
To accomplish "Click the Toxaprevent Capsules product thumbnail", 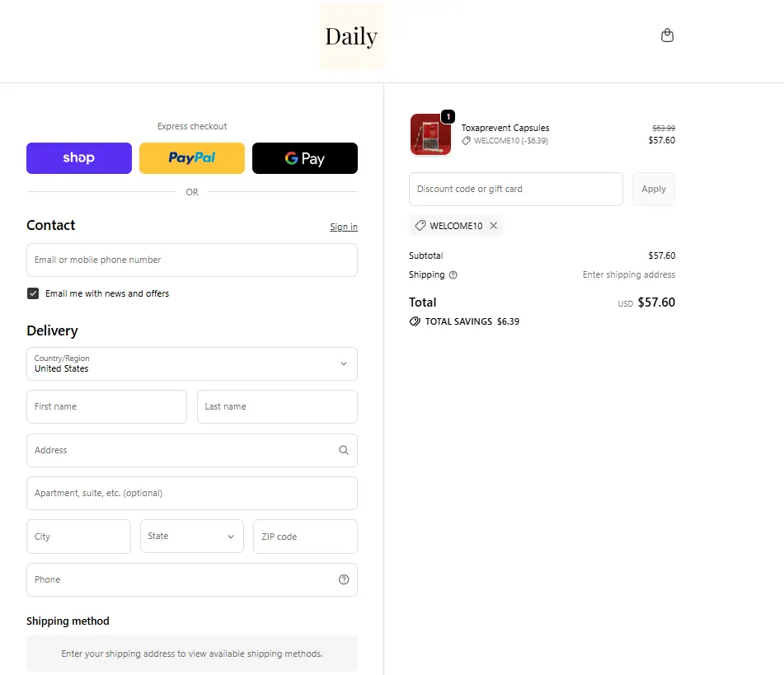I will [x=430, y=134].
